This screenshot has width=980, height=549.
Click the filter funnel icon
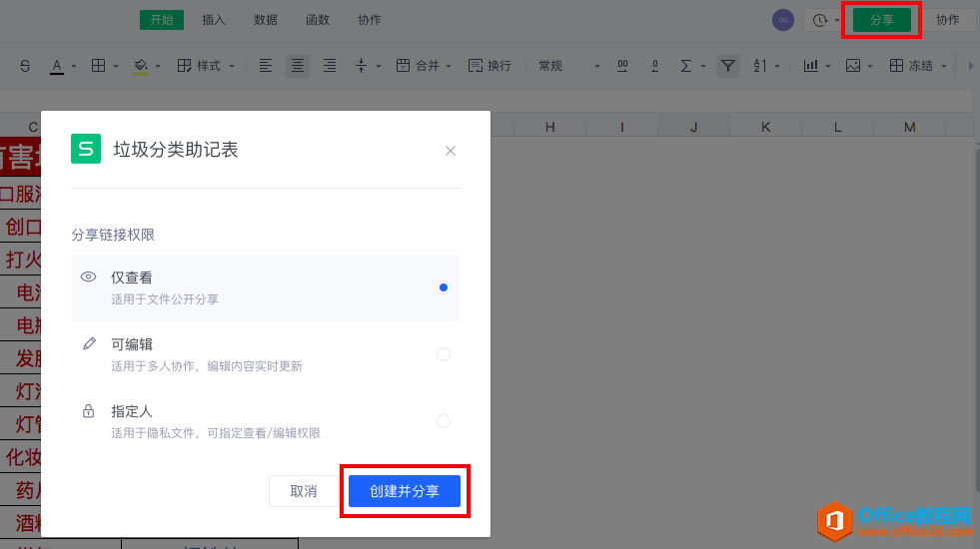[729, 66]
